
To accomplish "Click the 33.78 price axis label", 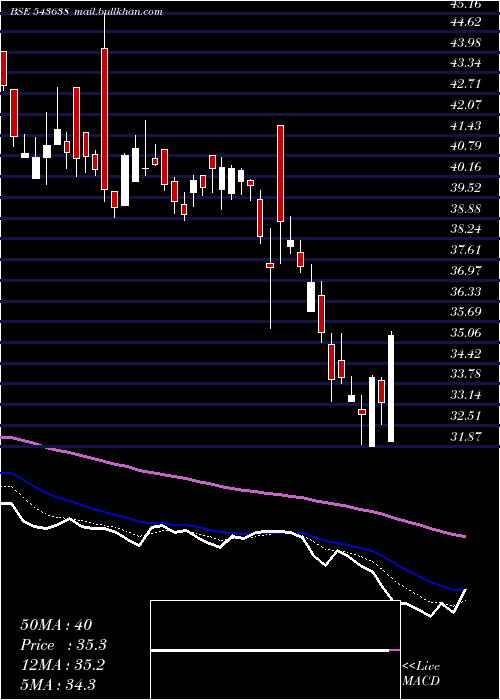I will pyautogui.click(x=466, y=374).
